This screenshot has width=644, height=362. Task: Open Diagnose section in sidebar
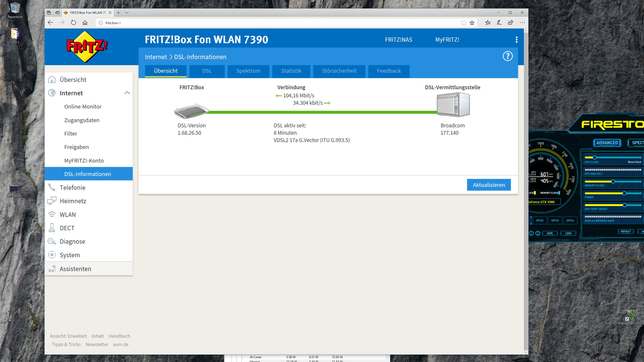[72, 241]
